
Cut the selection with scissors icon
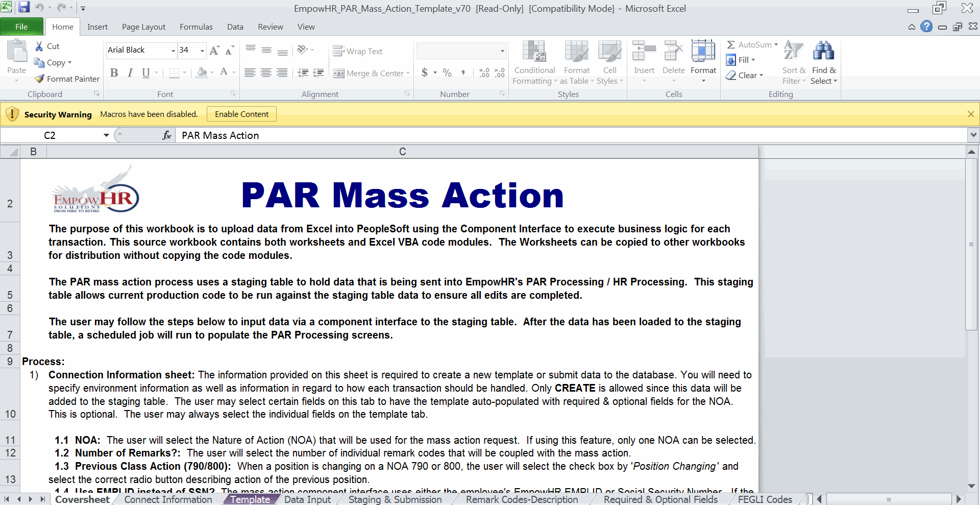click(x=39, y=46)
